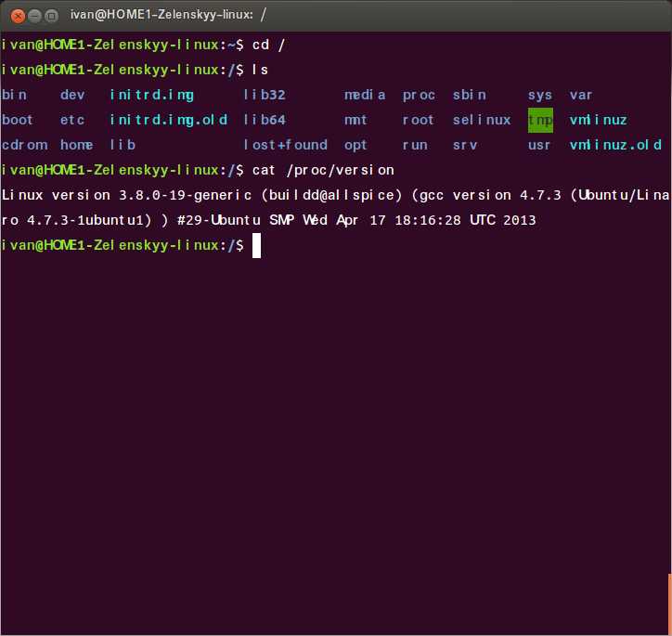Click the 'cat /proc/version' command
Viewport: 672px width, 636px height.
pos(323,170)
